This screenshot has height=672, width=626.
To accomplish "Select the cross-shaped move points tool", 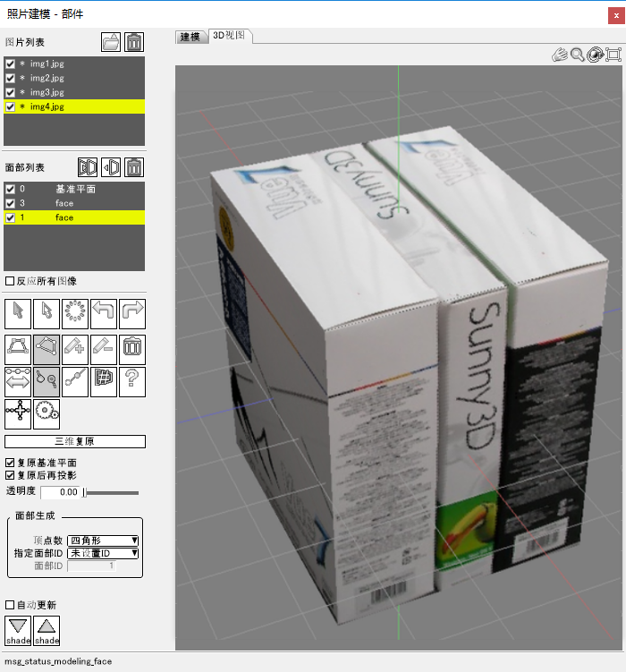I will [x=18, y=413].
